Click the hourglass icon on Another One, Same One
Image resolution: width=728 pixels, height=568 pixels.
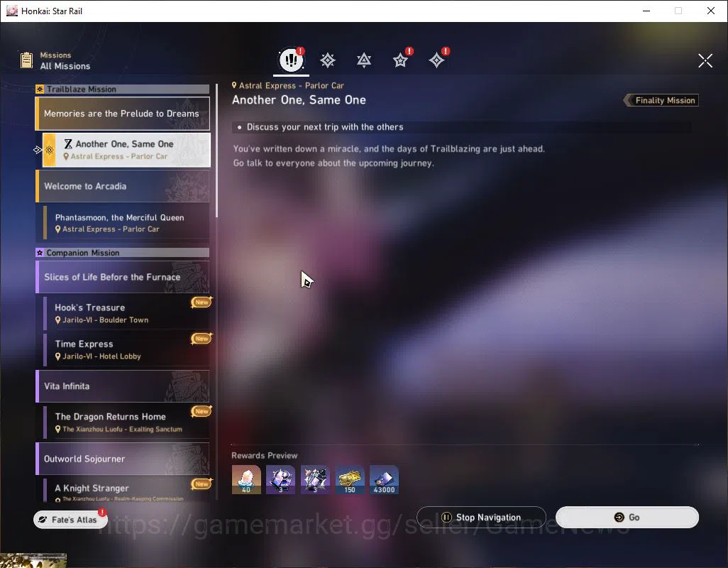[x=68, y=144]
